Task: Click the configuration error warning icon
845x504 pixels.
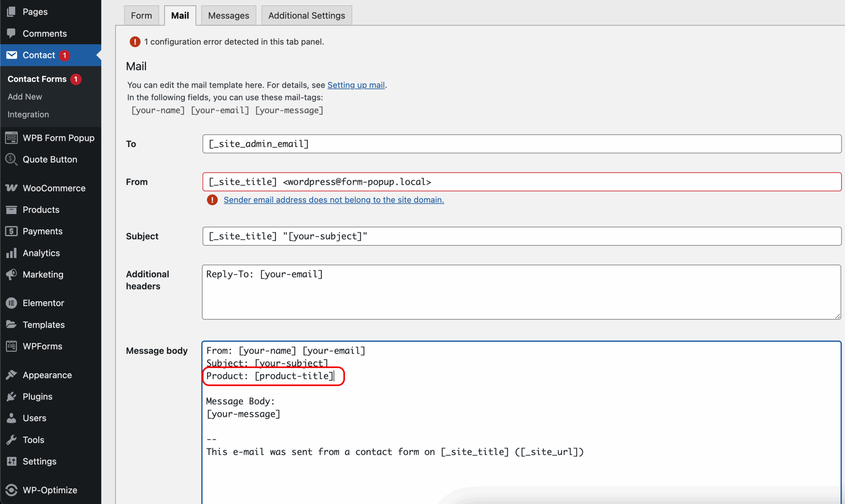Action: point(135,42)
